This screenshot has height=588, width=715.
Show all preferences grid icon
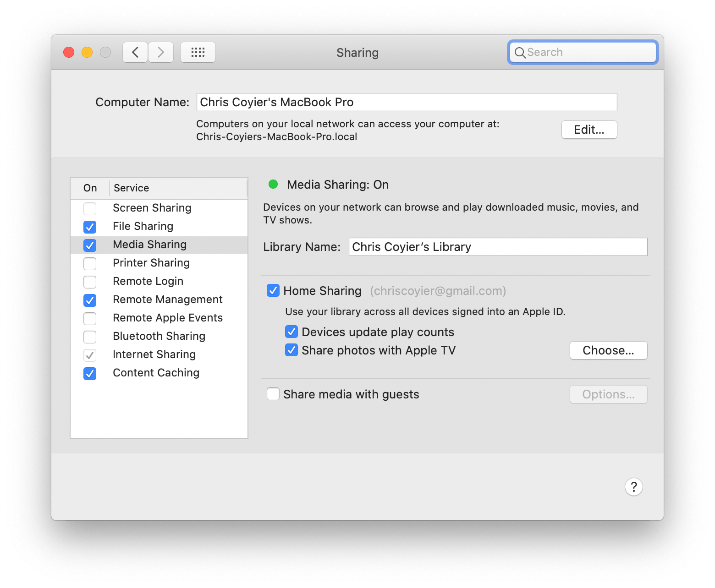pyautogui.click(x=198, y=52)
